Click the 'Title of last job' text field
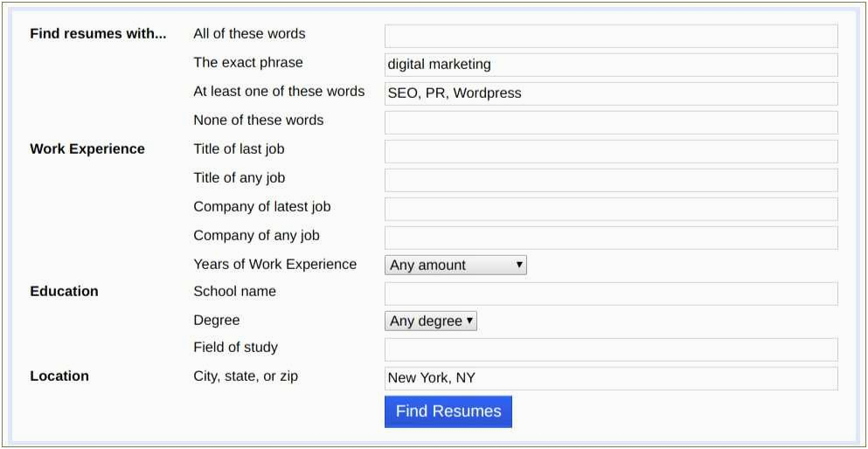This screenshot has width=868, height=449. coord(611,151)
